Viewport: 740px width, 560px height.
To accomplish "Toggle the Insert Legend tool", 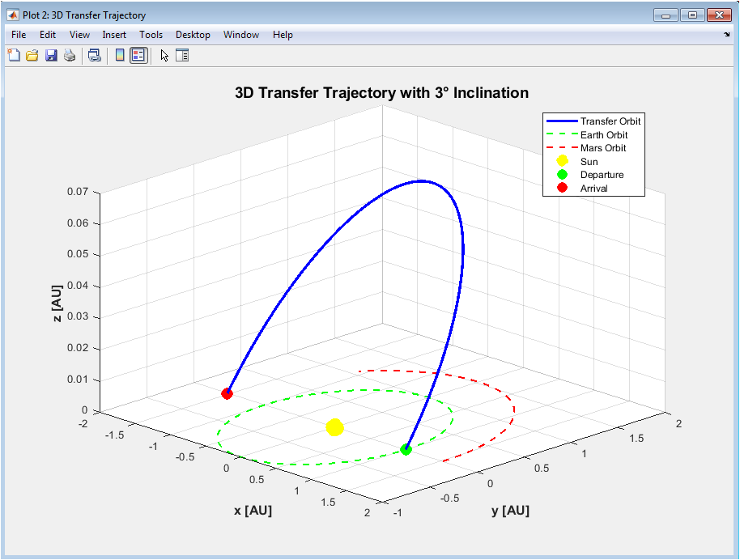I will [x=138, y=55].
